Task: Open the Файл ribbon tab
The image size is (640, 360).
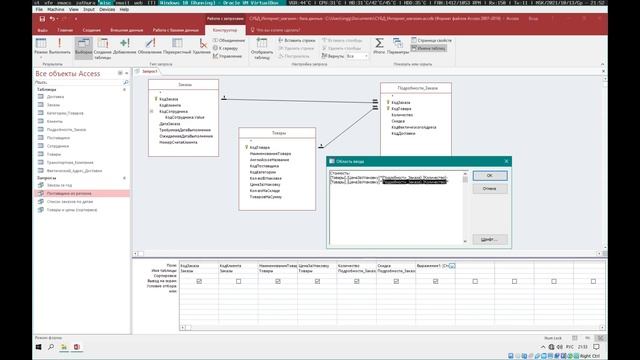Action: 42,30
